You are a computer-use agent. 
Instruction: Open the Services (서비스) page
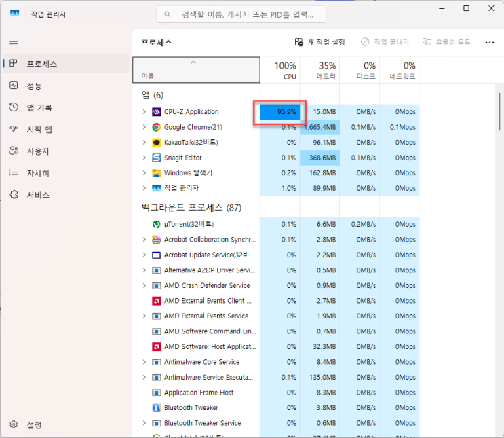tap(66, 195)
